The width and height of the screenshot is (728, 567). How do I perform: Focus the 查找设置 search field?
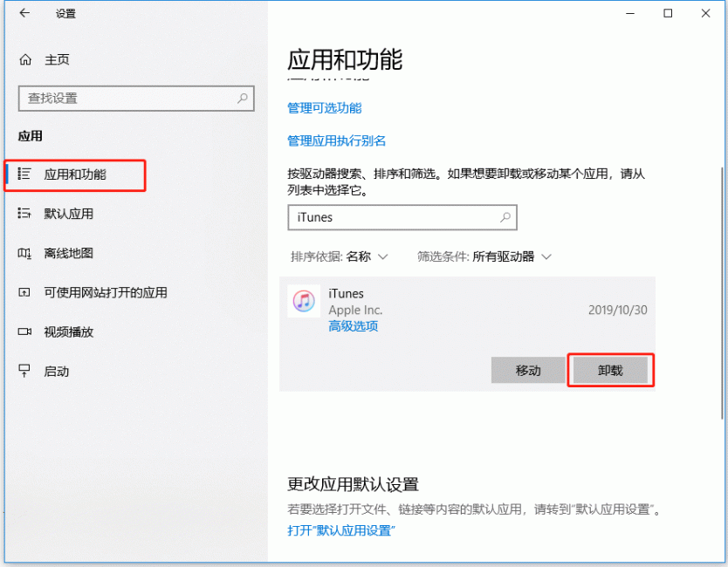tap(136, 99)
